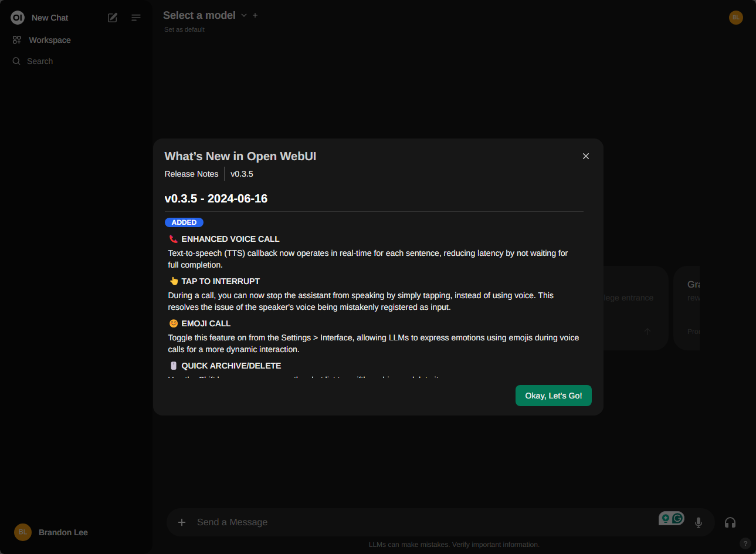Focus the Send a Message input
Screen dimensions: 756x554
coord(422,522)
